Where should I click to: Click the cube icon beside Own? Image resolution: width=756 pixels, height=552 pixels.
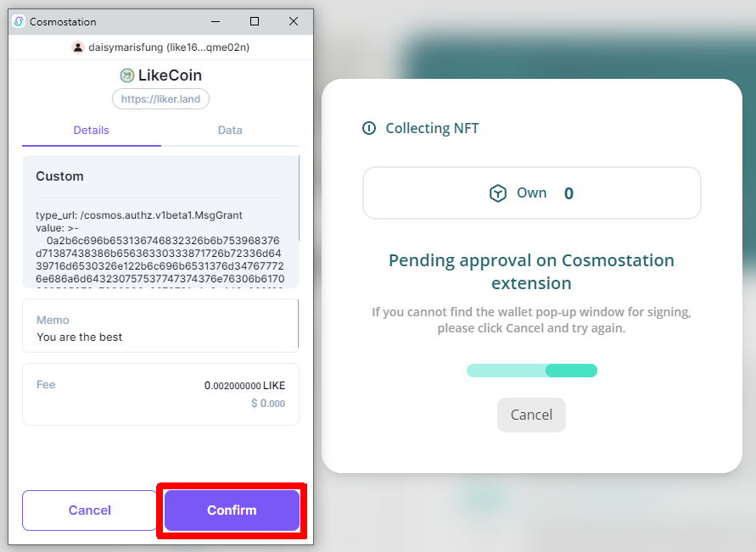(497, 193)
